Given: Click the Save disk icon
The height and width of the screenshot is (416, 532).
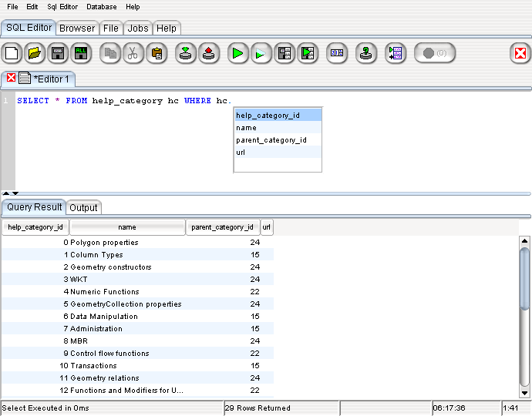Looking at the screenshot, I should click(57, 53).
